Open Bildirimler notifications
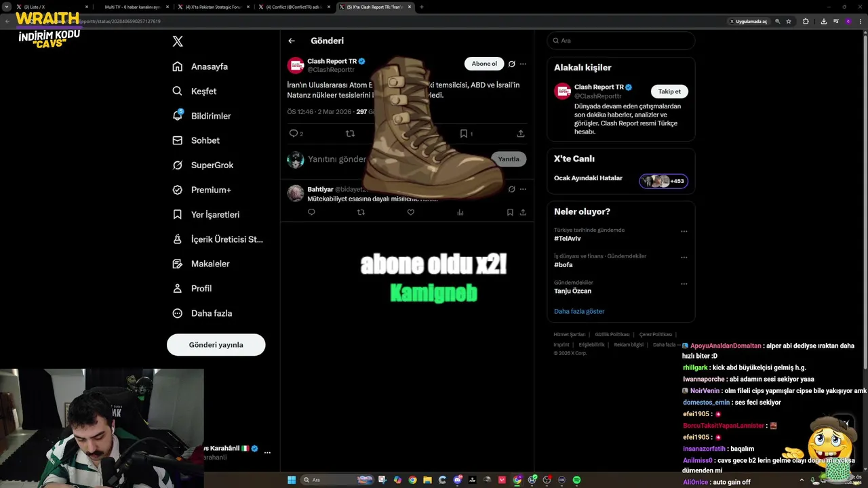 tap(201, 116)
